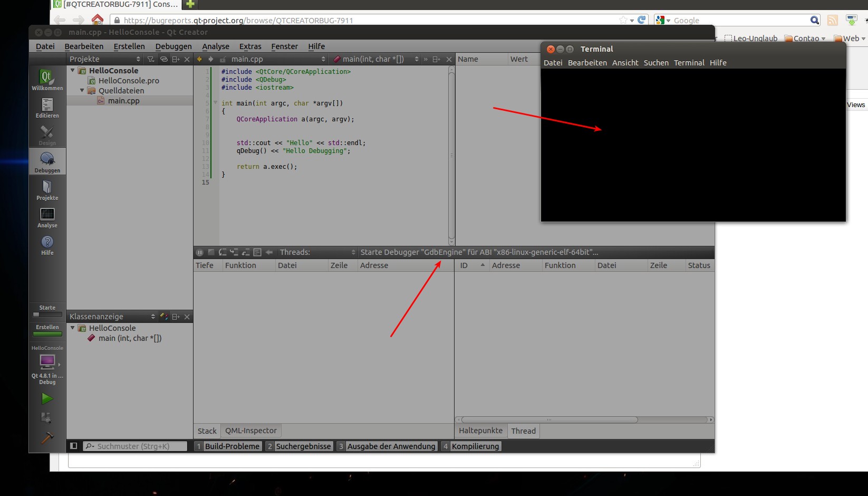Screen dimensions: 868x496
Task: Switch to the QML-Inspector tab
Action: coord(250,431)
